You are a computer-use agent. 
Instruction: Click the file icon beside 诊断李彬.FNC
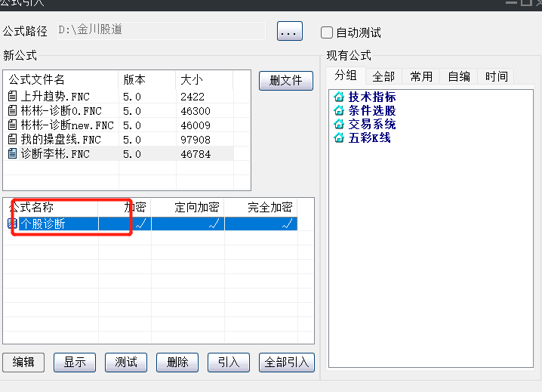(12, 153)
